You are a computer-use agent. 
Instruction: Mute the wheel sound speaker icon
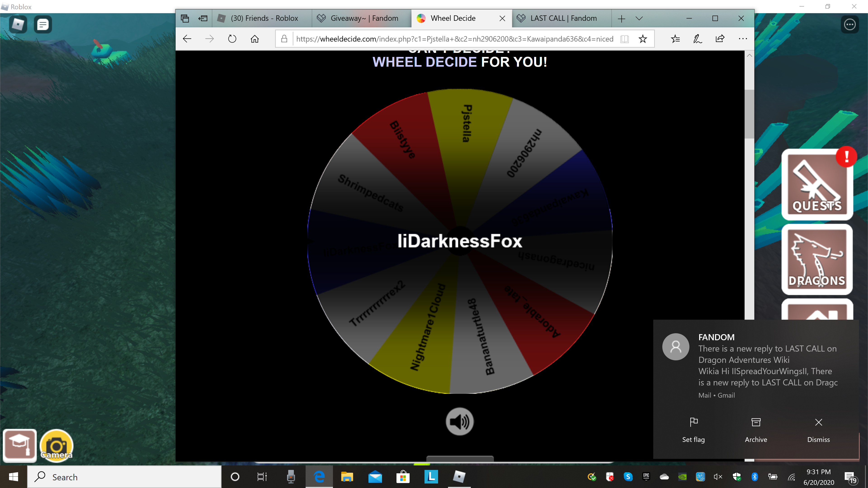click(x=460, y=421)
